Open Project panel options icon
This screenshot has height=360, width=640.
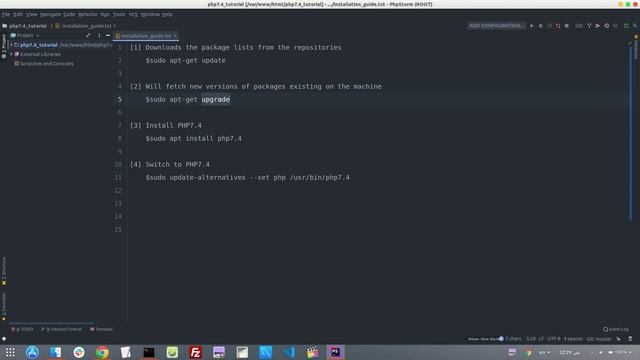click(99, 36)
